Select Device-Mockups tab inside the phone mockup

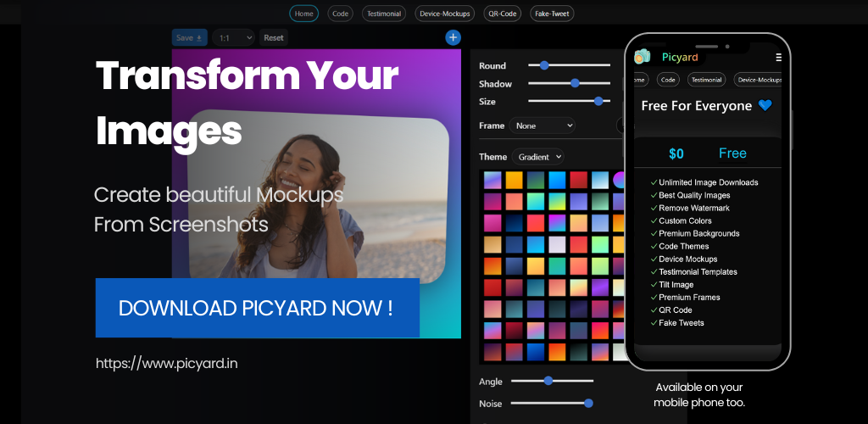click(x=758, y=80)
